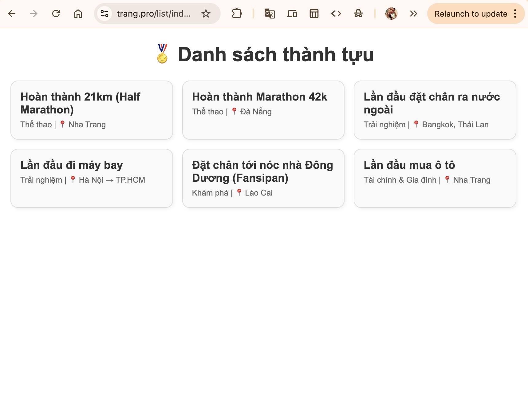Open the code brackets extension icon
This screenshot has width=528, height=420.
pyautogui.click(x=336, y=14)
